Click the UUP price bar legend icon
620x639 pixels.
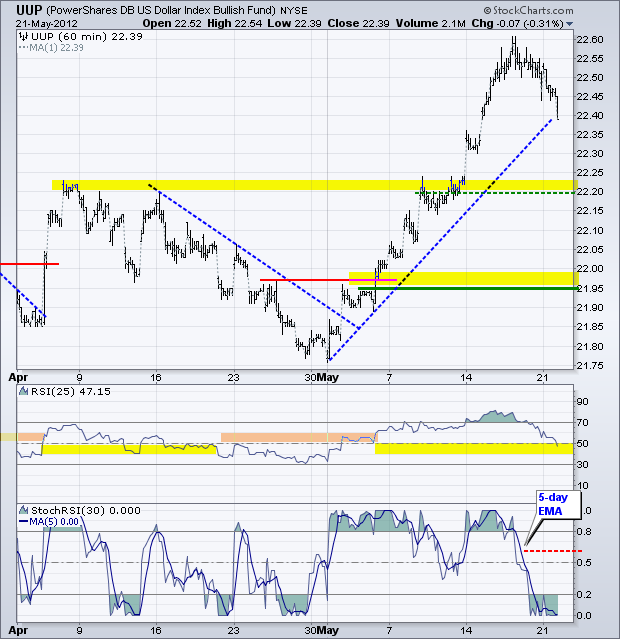tap(24, 37)
